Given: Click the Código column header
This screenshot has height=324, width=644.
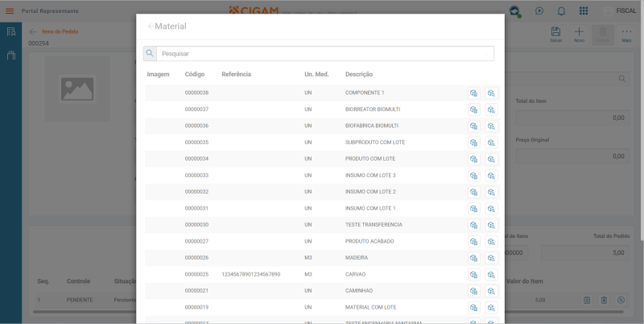Looking at the screenshot, I should 195,74.
